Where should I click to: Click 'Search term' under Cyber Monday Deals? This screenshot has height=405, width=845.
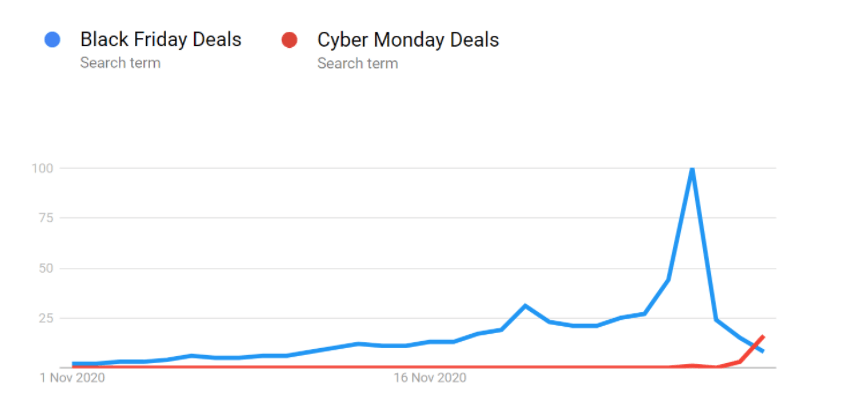[x=357, y=63]
